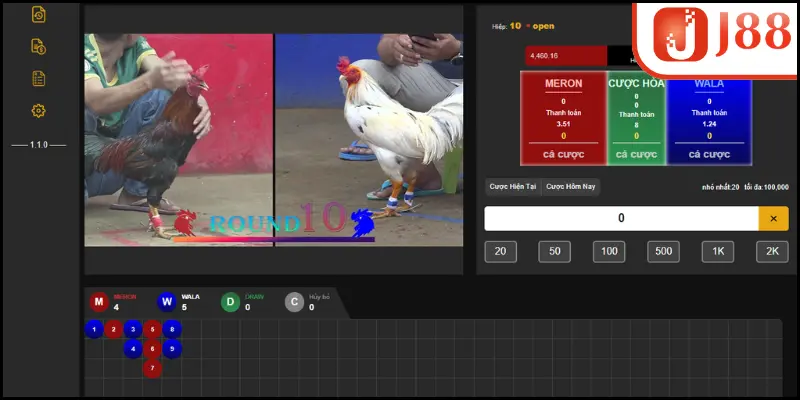Click the red M Meron circle icon

99,302
